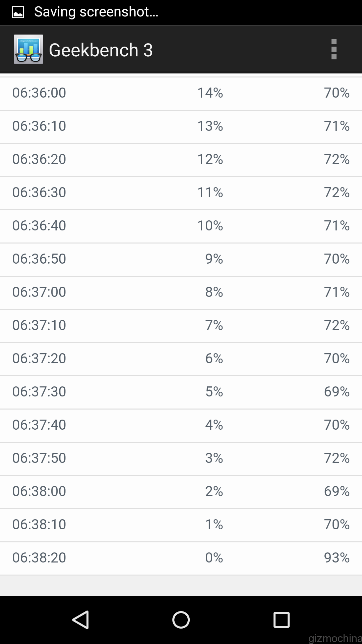
Task: Tap the 10% battery reading
Action: pyautogui.click(x=210, y=226)
